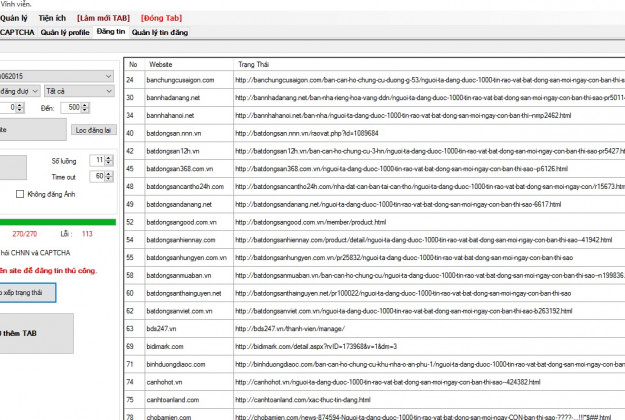Click the Số lượng number field
The width and height of the screenshot is (625, 420).
(x=96, y=160)
